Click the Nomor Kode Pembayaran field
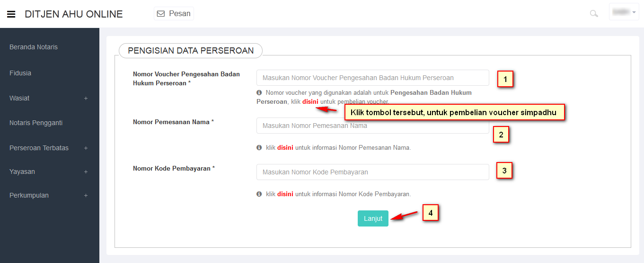The height and width of the screenshot is (263, 644). [372, 172]
